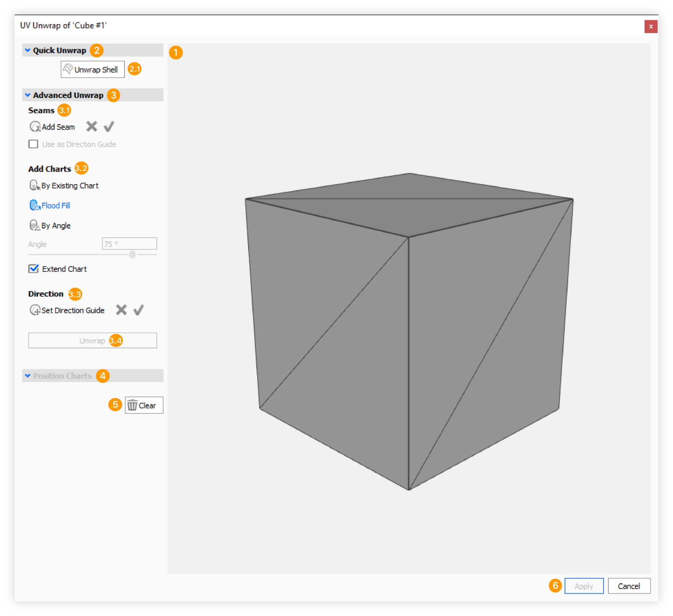673x616 pixels.
Task: Cancel seam editing with the X icon
Action: [x=91, y=127]
